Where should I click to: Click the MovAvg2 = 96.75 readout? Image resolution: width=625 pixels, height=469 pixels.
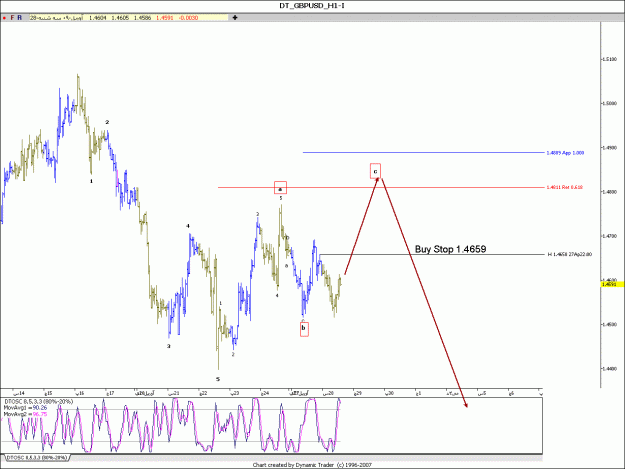(x=26, y=414)
